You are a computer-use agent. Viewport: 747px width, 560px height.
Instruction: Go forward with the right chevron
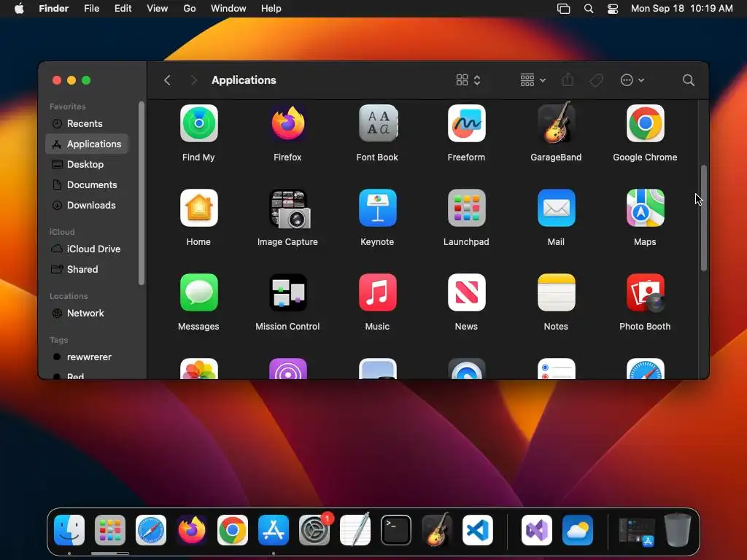pos(193,80)
